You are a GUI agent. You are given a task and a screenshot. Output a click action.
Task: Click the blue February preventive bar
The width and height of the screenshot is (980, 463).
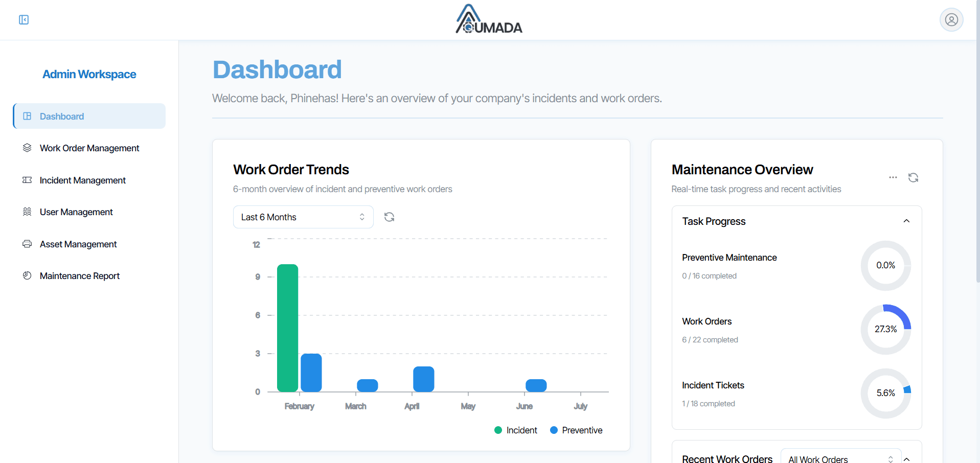point(311,373)
